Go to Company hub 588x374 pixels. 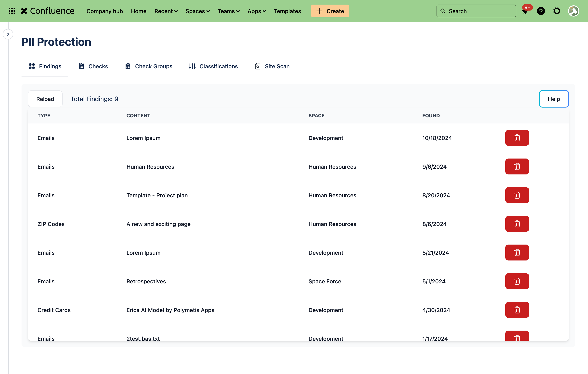pyautogui.click(x=104, y=11)
